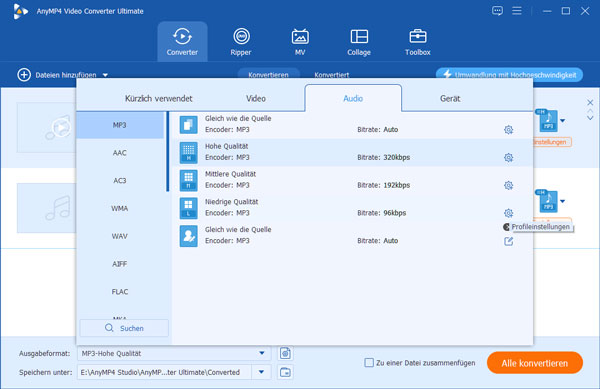Viewport: 600px width, 389px height.
Task: Open the Ripper module
Action: (x=241, y=42)
